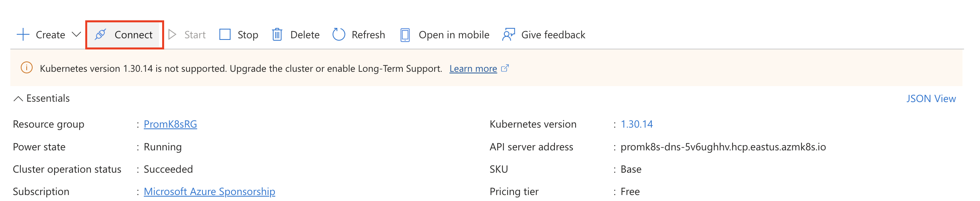The image size is (980, 201).
Task: Switch to JSON View
Action: pos(931,99)
